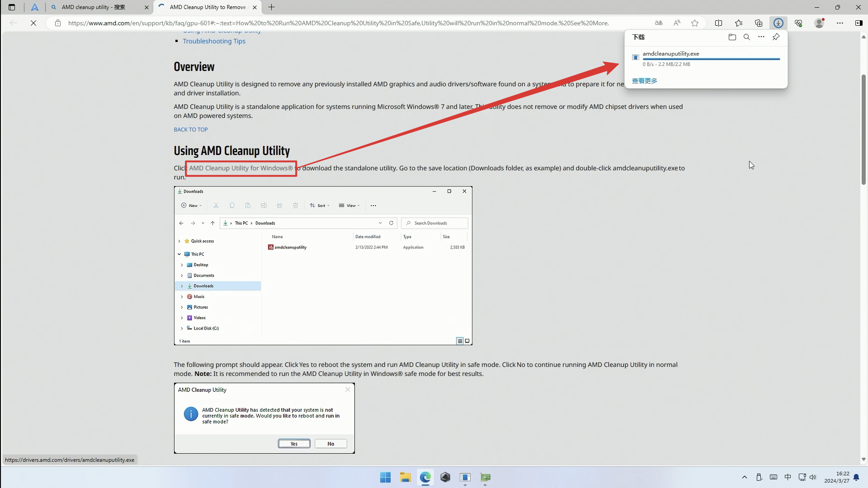Open the tab actions menu
This screenshot has height=488, width=868.
click(x=11, y=7)
